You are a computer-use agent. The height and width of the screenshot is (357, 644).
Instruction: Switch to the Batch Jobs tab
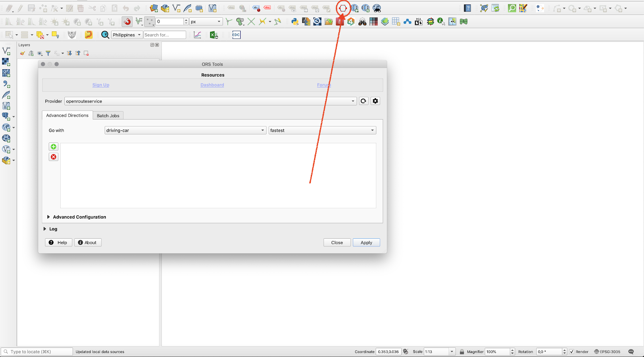pos(108,116)
